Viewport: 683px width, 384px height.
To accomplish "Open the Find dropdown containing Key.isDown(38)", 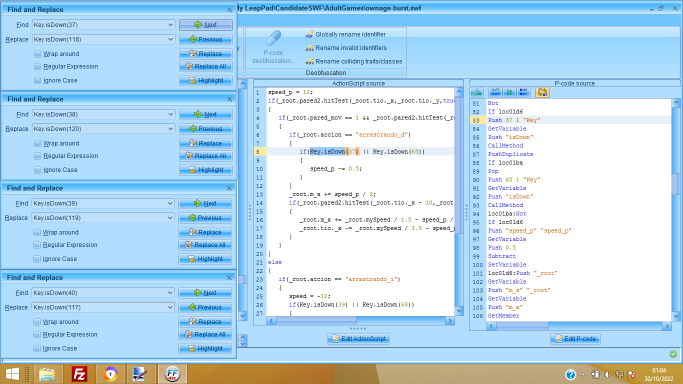I will tap(170, 115).
